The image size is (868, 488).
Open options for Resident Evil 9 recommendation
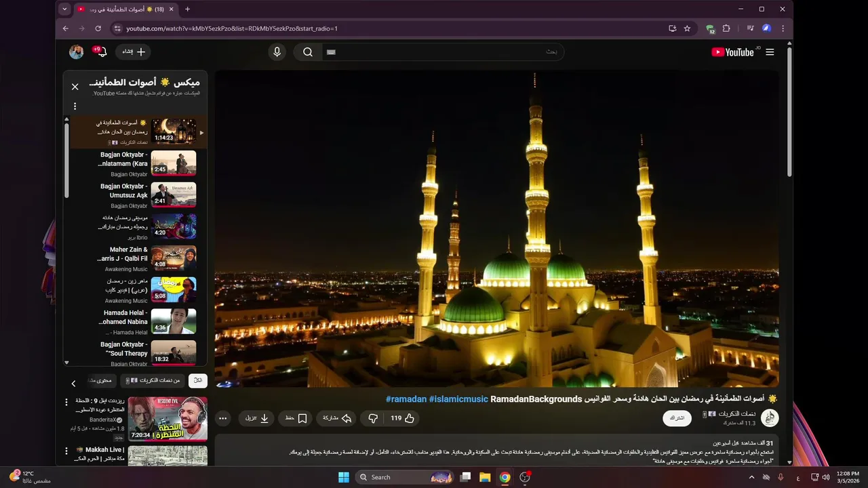point(66,402)
